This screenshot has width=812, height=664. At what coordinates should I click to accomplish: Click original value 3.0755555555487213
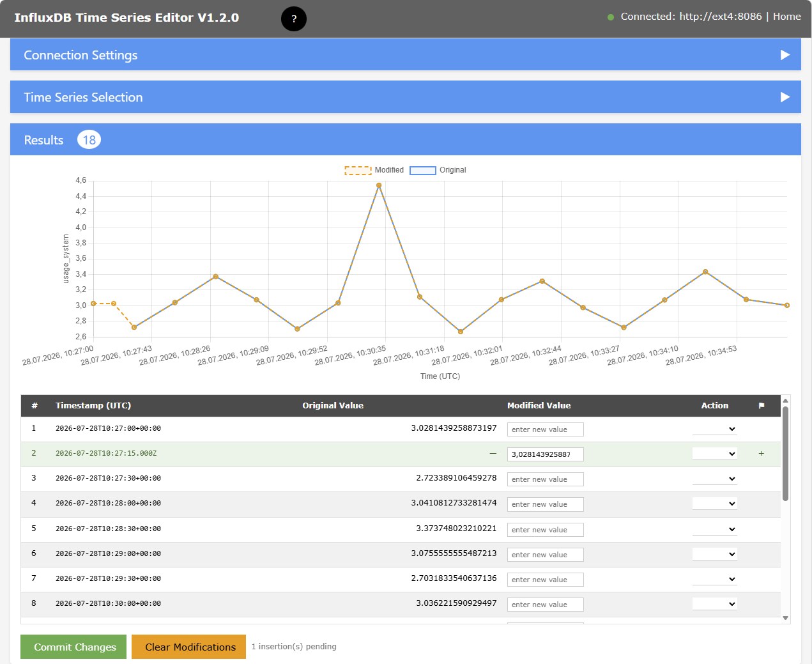tap(454, 553)
